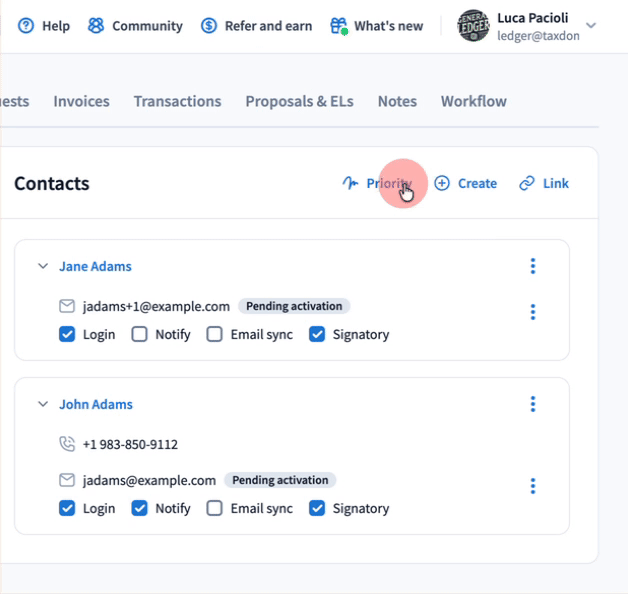Image resolution: width=628 pixels, height=594 pixels.
Task: Open Jane Adams contact three-dot menu
Action: point(533,266)
